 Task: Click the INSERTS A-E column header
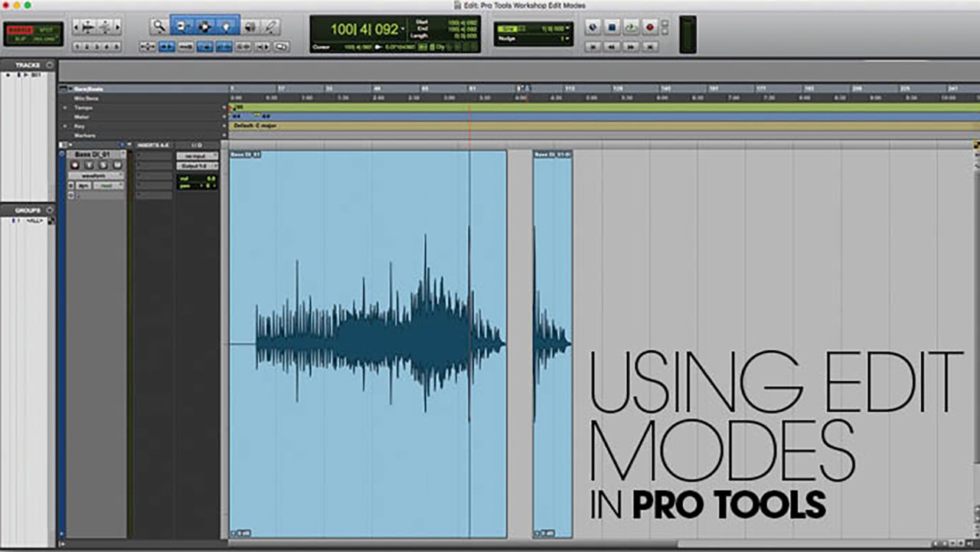point(152,145)
